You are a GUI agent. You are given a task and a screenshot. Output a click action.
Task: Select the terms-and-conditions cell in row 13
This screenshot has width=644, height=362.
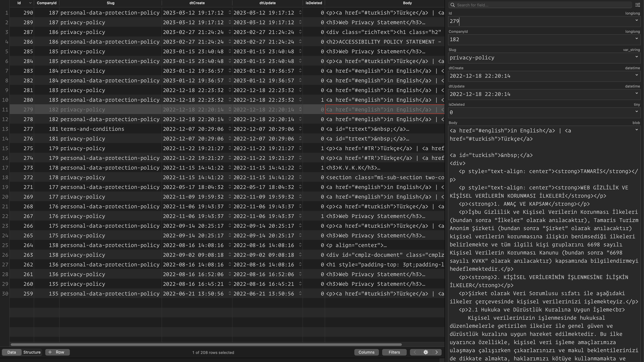click(92, 129)
